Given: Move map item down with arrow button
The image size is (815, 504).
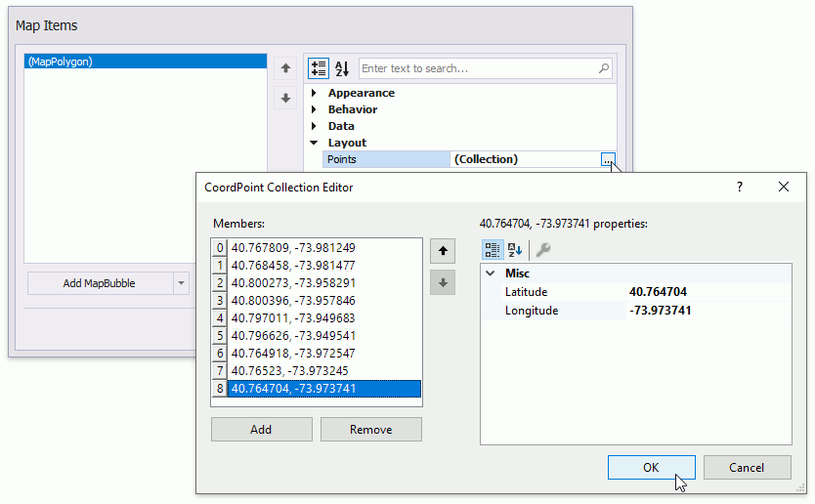Looking at the screenshot, I should [285, 98].
